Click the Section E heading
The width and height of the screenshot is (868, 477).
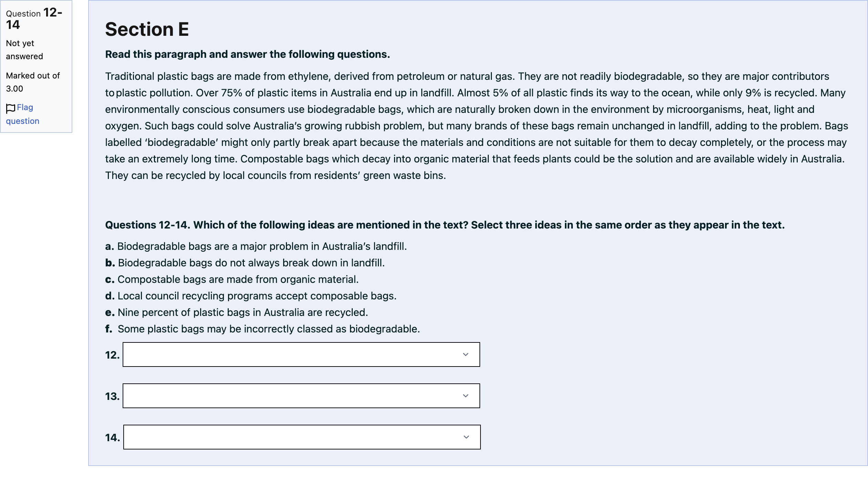click(x=147, y=29)
